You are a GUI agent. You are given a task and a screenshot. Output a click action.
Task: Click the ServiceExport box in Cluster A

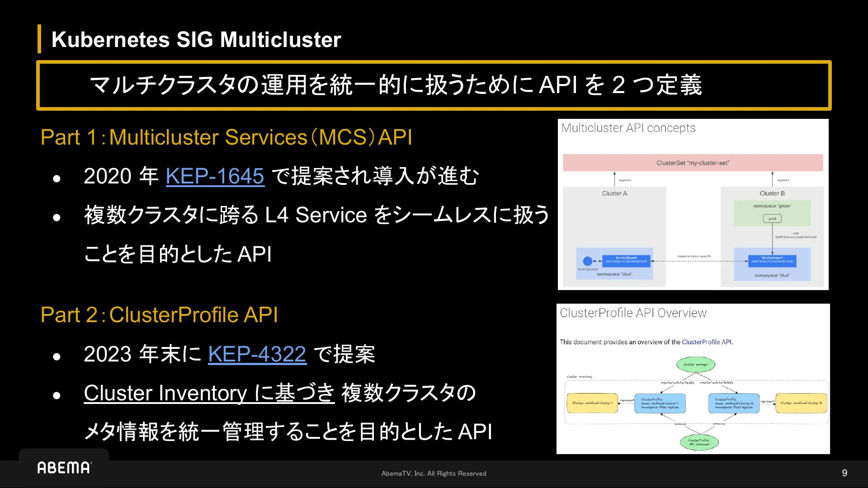627,261
